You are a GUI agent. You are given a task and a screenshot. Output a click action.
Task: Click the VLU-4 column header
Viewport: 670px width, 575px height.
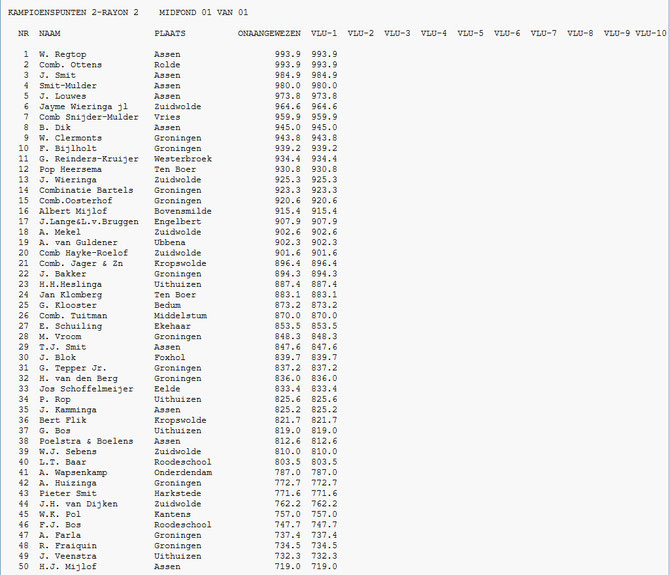coord(434,33)
